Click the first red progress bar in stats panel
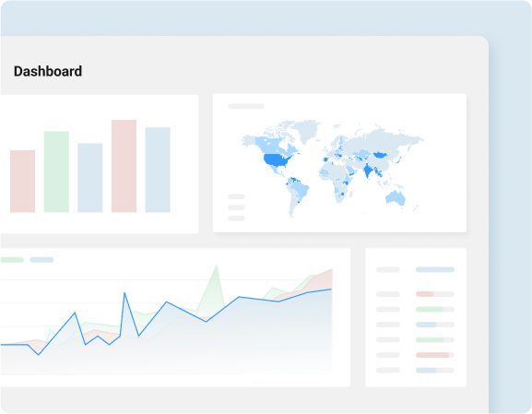The width and height of the screenshot is (532, 414). tap(435, 294)
